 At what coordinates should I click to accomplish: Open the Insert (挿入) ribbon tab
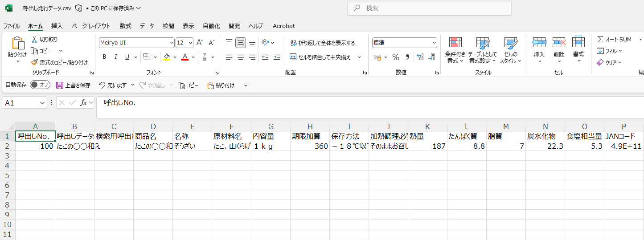coord(57,26)
